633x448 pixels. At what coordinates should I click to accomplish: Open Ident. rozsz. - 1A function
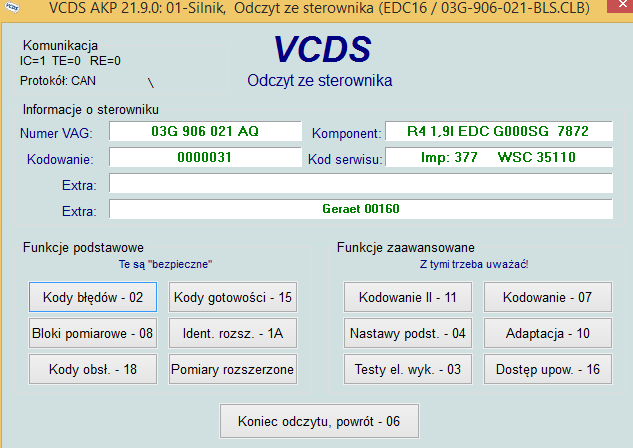233,333
